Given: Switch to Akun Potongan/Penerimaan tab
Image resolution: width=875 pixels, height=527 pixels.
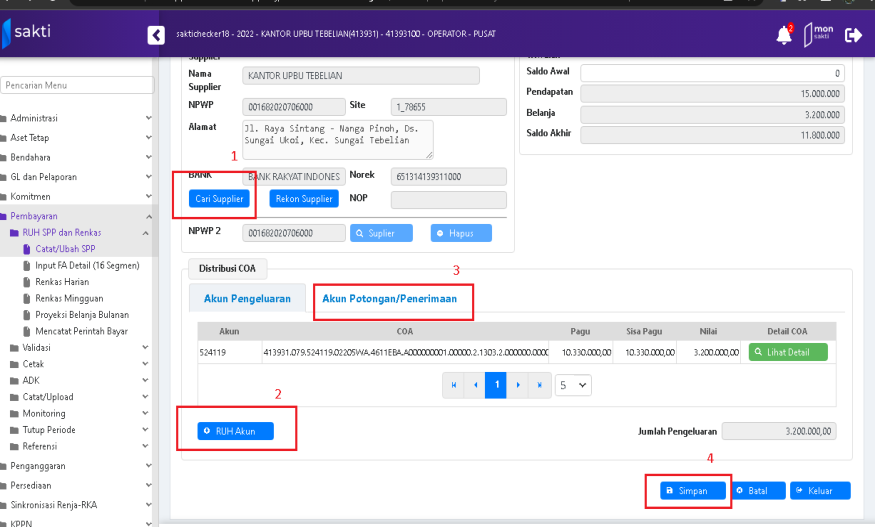Looking at the screenshot, I should 391,298.
